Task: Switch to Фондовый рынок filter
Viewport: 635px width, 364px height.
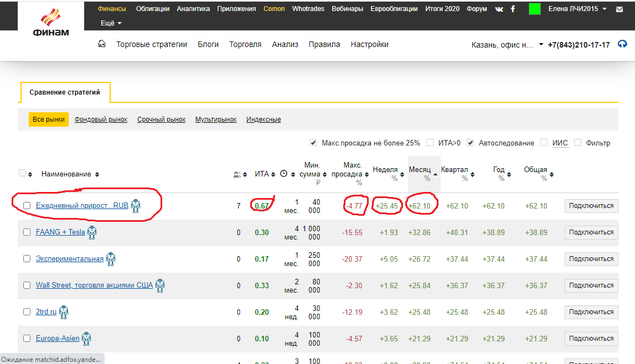Action: (x=101, y=119)
